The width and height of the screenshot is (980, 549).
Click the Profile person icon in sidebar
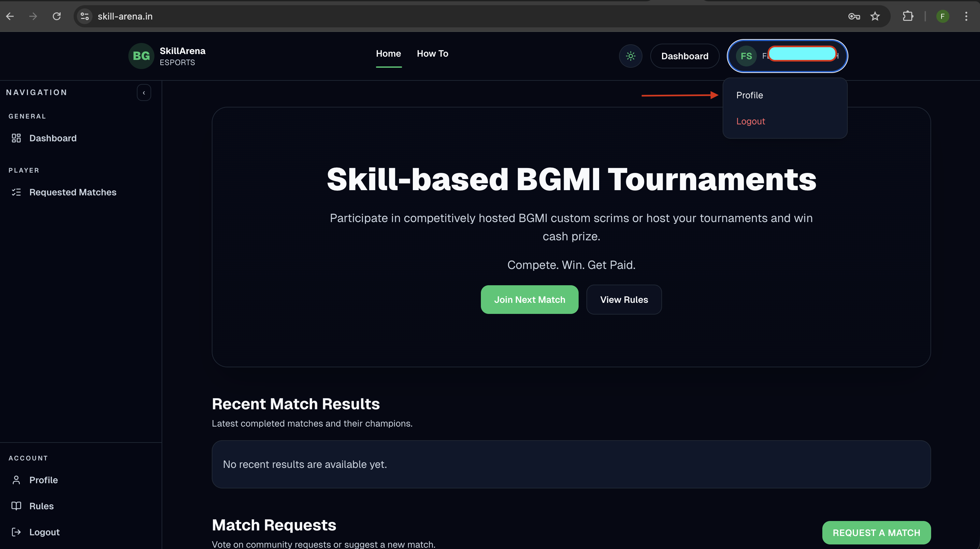16,480
